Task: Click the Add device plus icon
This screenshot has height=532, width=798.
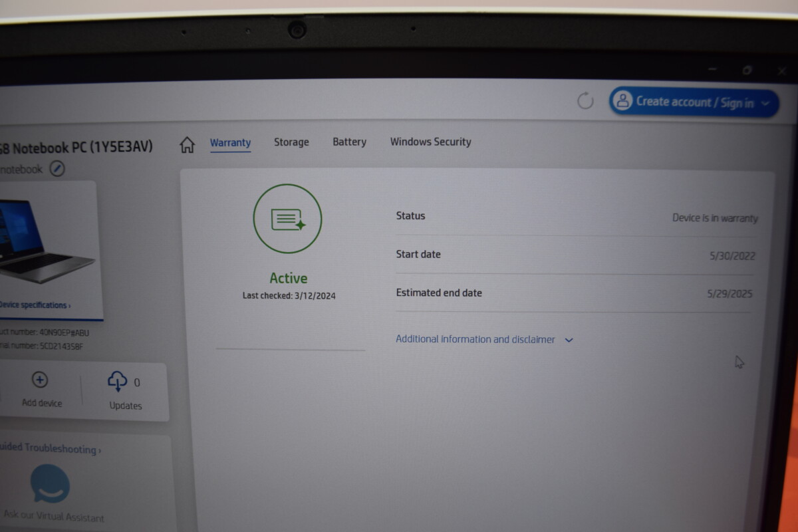Action: (x=40, y=380)
